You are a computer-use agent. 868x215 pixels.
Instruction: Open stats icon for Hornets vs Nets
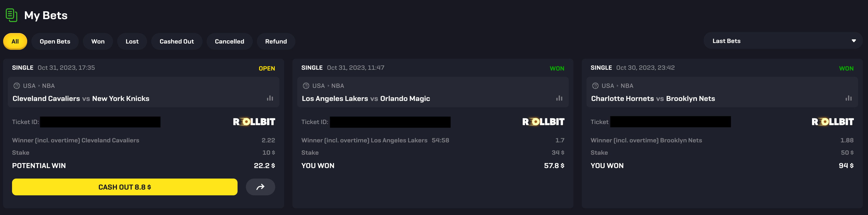click(x=848, y=98)
